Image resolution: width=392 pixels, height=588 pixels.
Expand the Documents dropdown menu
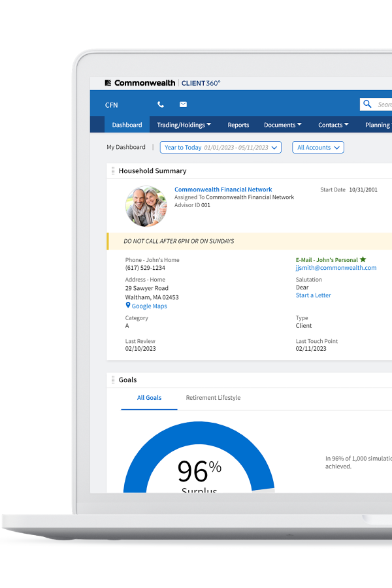pyautogui.click(x=283, y=125)
